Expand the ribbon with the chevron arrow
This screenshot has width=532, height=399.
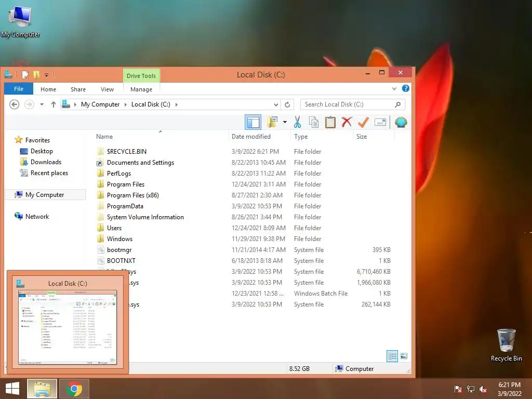click(394, 88)
